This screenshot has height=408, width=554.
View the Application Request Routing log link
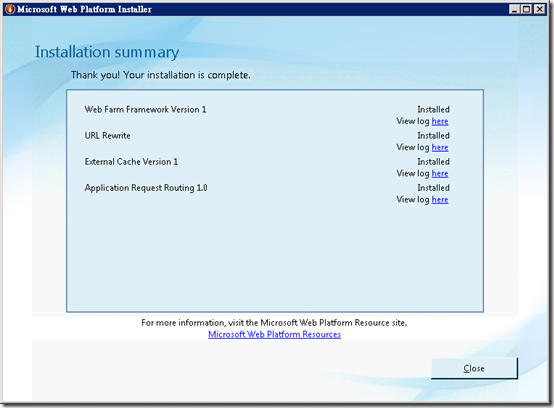(440, 200)
